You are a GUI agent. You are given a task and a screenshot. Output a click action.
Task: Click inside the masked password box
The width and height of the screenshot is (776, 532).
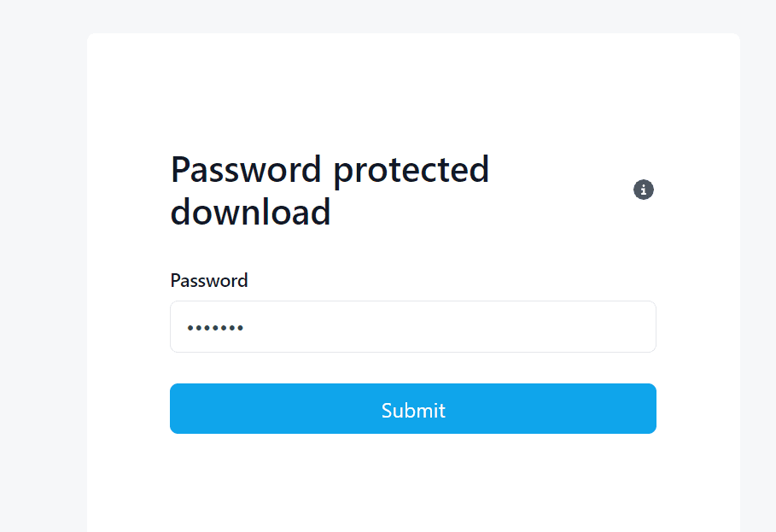click(x=413, y=327)
